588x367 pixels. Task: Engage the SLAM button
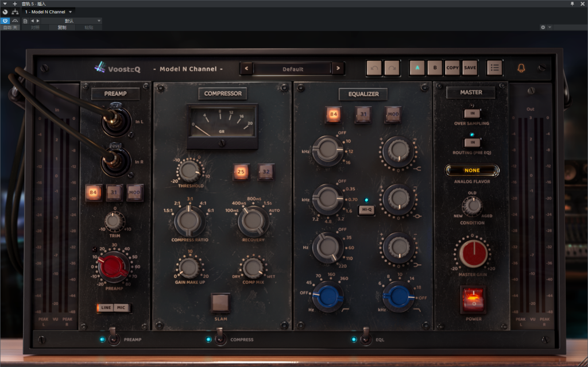point(220,303)
